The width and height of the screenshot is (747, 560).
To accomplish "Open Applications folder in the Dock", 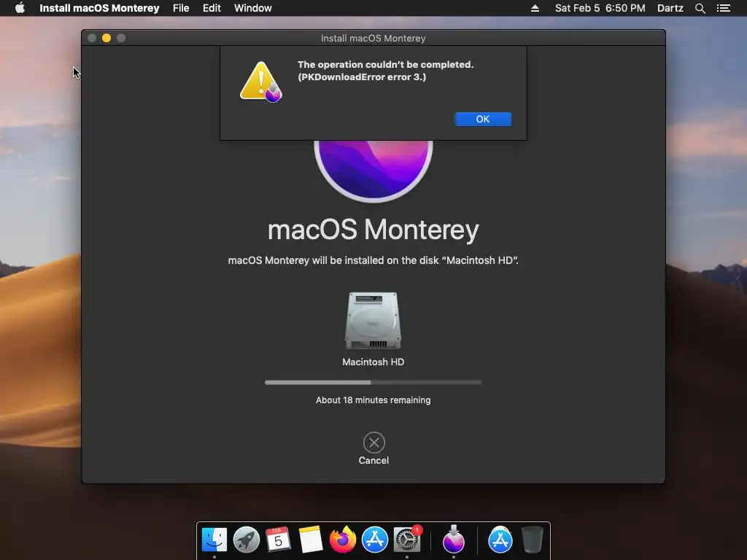I will click(500, 540).
